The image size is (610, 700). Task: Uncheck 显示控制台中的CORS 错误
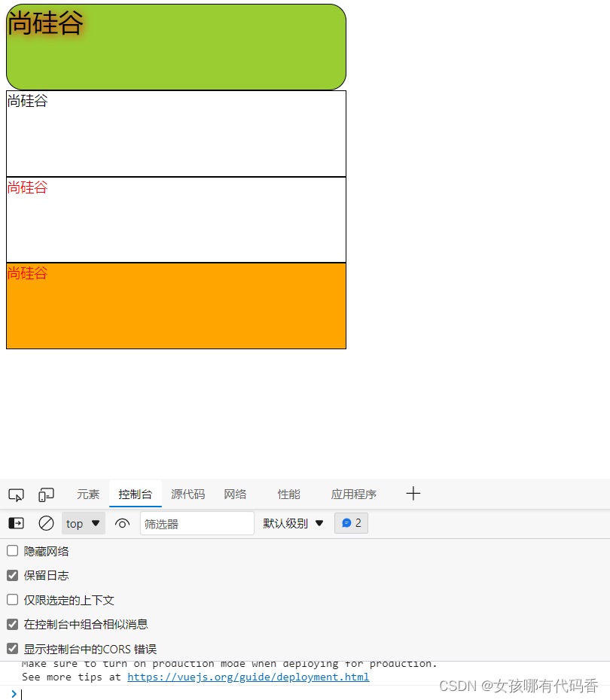tap(12, 648)
